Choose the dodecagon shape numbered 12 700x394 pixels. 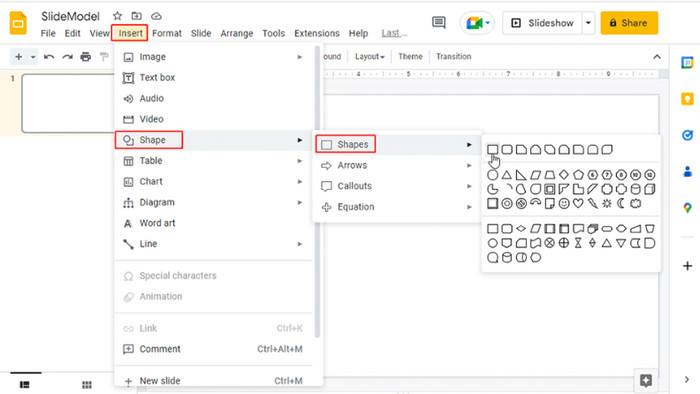pyautogui.click(x=650, y=175)
